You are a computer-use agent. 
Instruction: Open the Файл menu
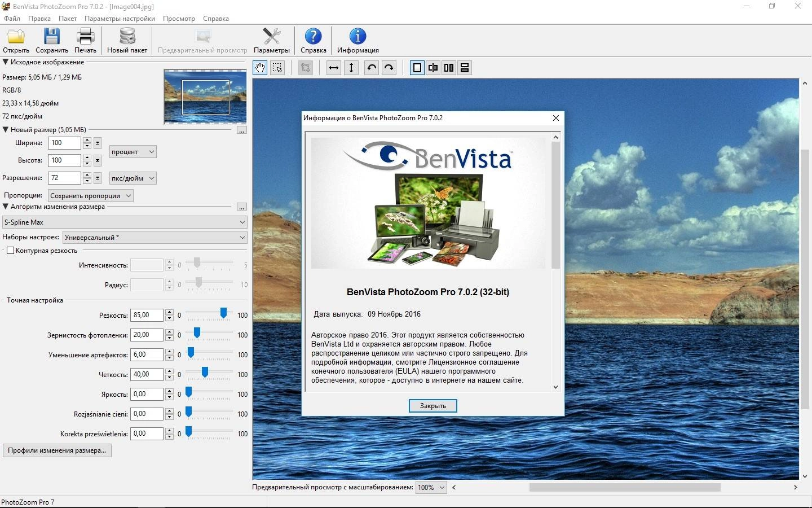pos(12,19)
